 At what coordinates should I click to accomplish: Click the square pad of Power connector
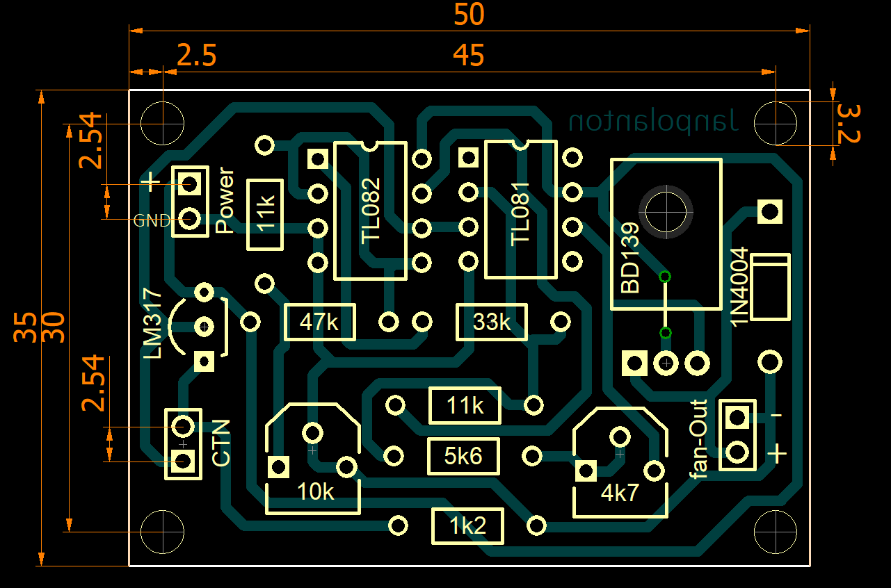point(190,184)
